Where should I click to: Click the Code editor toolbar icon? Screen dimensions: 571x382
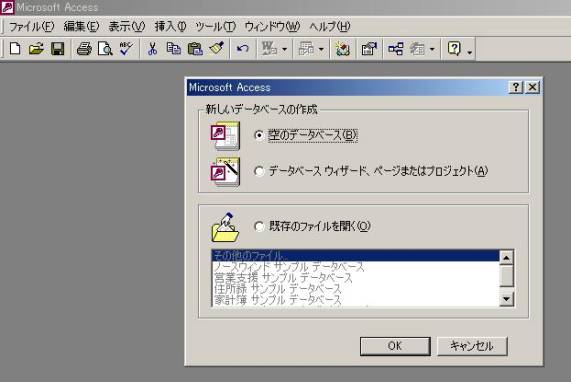pos(342,48)
